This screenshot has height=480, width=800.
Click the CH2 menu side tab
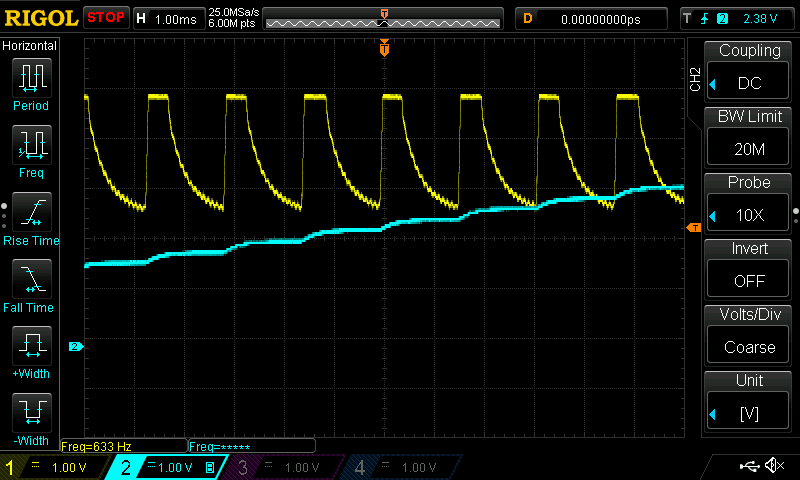point(695,79)
